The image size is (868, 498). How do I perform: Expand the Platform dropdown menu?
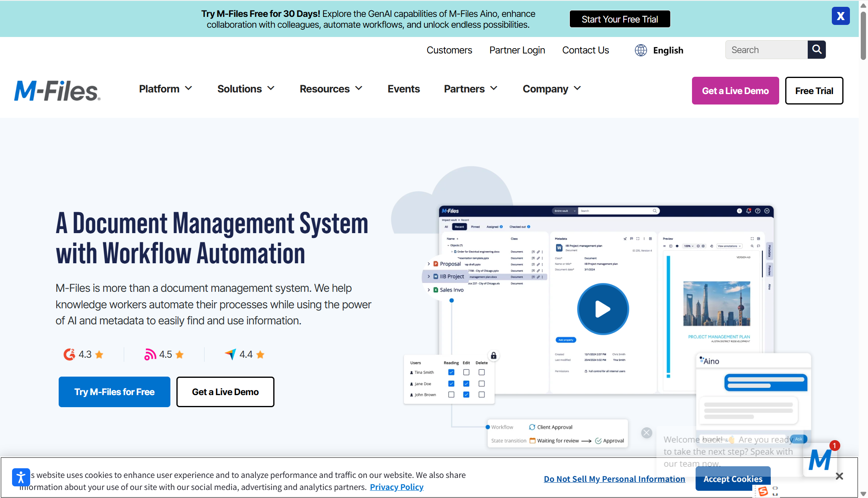pos(165,89)
